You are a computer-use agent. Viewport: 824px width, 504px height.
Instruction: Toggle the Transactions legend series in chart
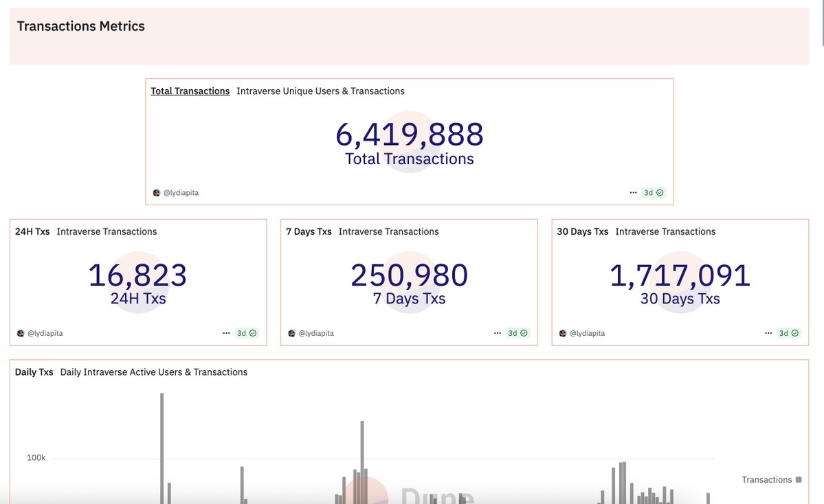pos(772,480)
